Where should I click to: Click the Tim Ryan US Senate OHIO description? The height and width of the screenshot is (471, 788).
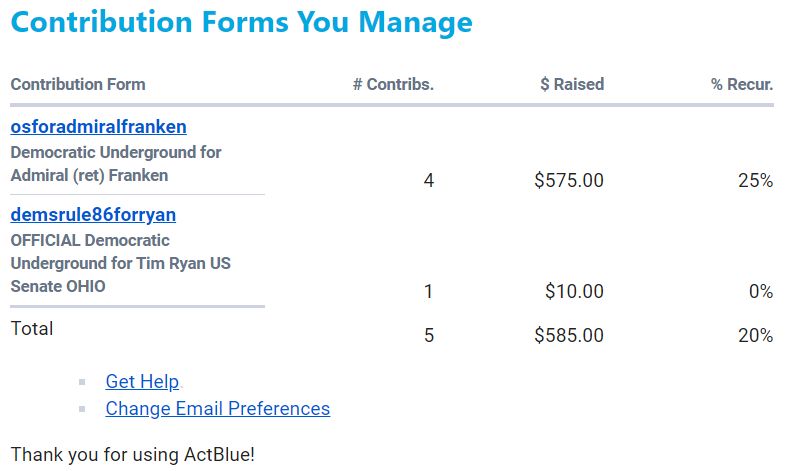(x=121, y=263)
